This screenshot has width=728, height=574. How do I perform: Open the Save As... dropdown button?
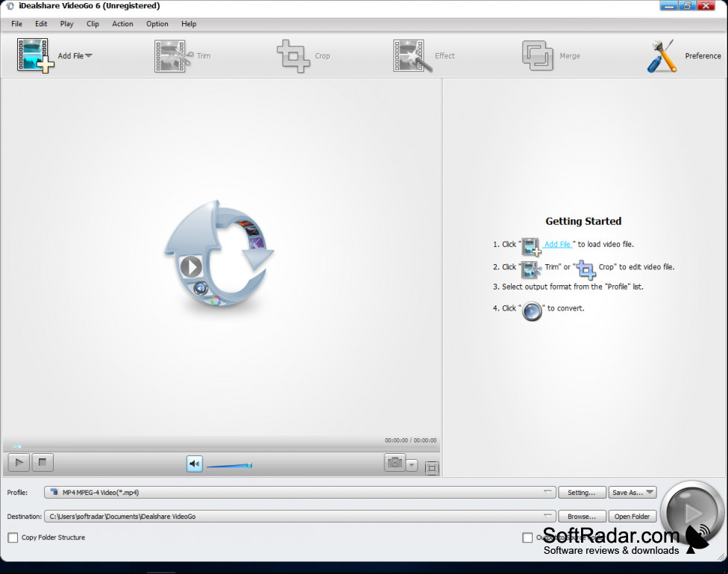pos(633,492)
